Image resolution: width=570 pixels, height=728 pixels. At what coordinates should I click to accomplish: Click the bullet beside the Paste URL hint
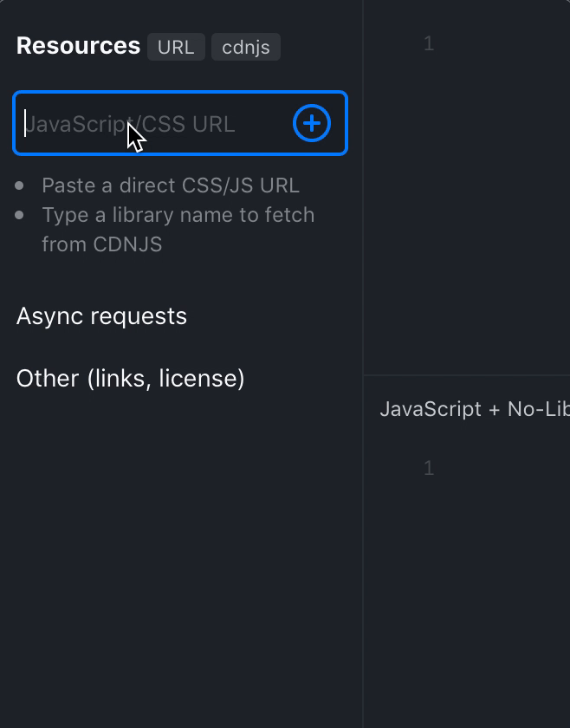tap(19, 185)
